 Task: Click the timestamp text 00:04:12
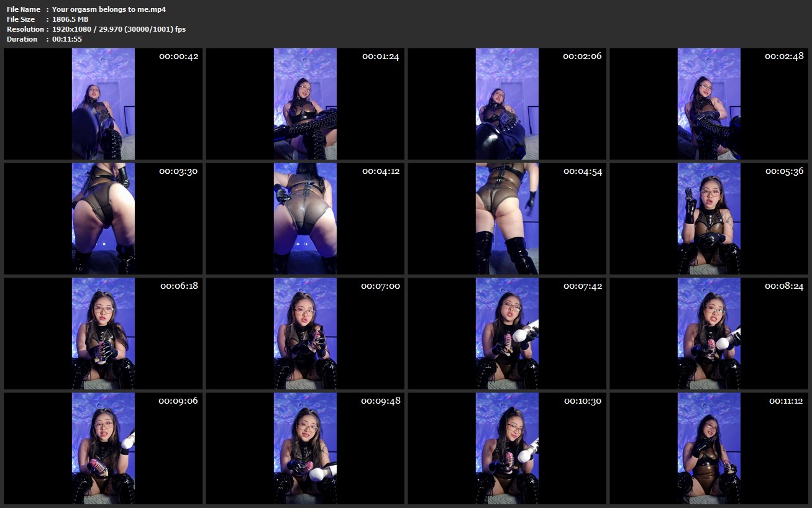(x=381, y=171)
